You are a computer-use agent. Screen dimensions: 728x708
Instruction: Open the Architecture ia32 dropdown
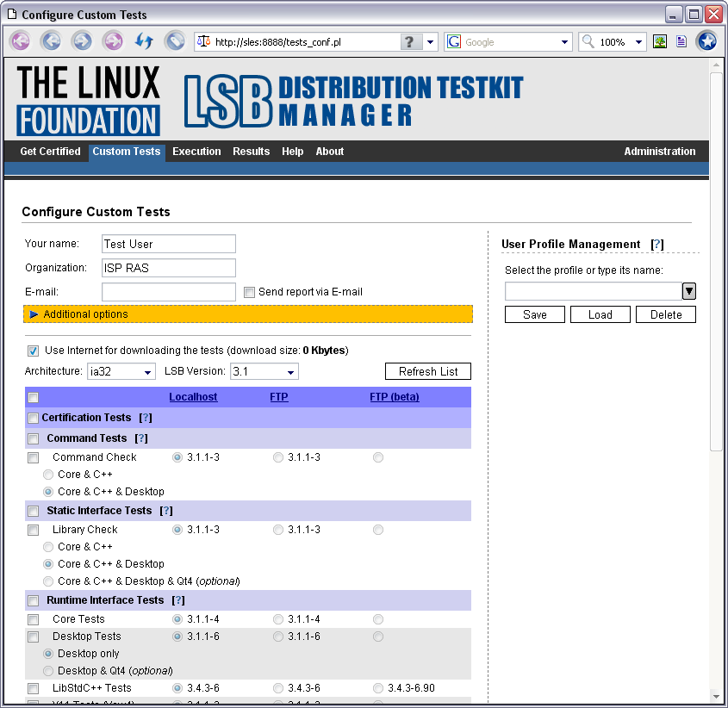(121, 371)
